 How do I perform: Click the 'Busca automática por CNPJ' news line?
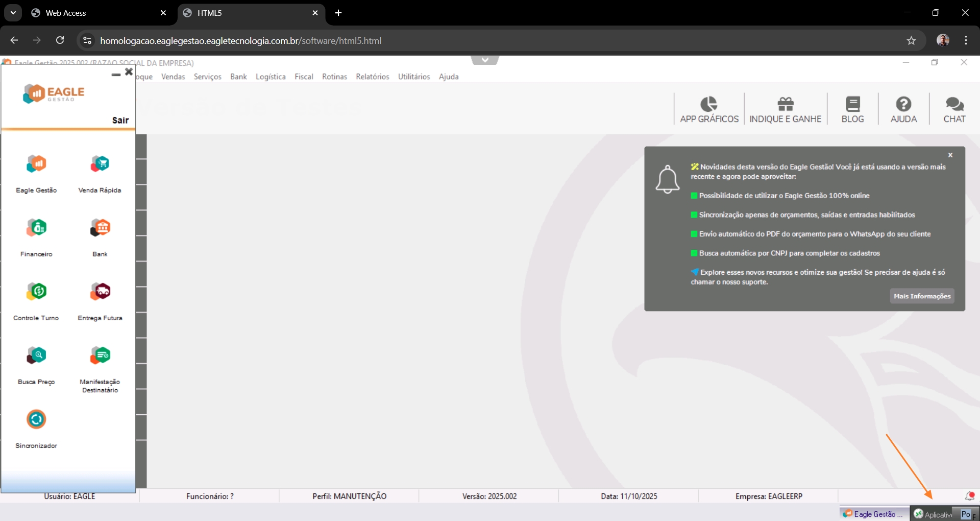(x=785, y=253)
